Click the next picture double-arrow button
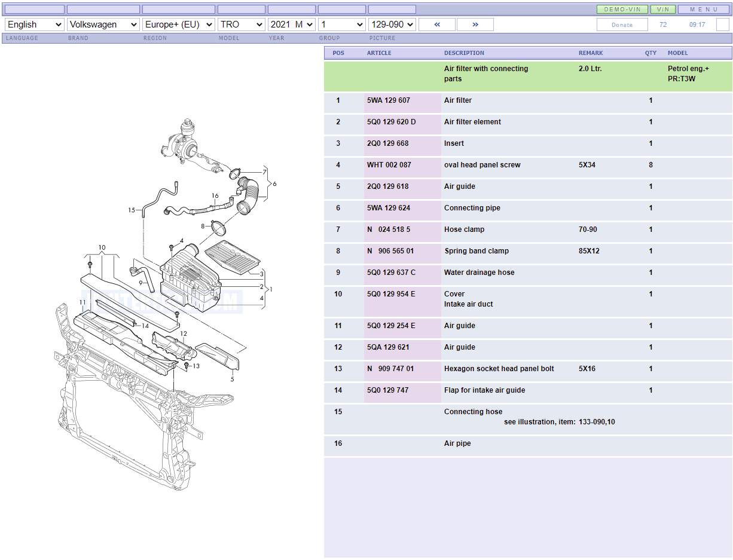 (475, 25)
